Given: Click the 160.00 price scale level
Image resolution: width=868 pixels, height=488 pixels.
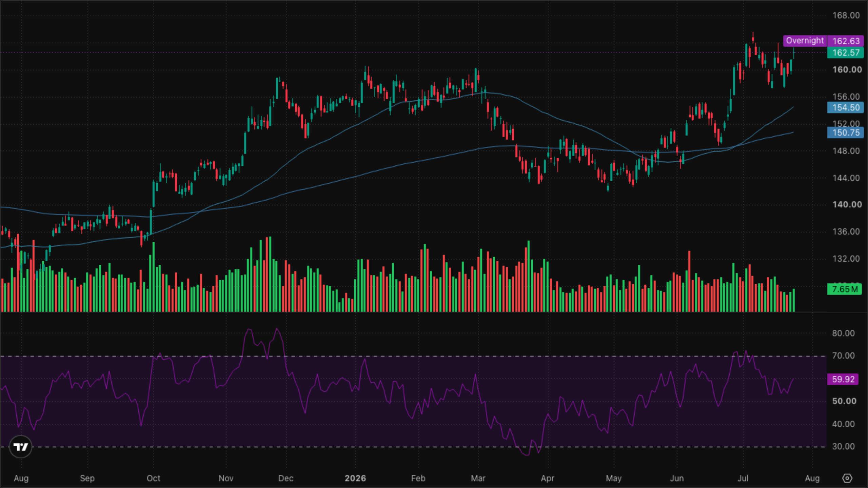Looking at the screenshot, I should (847, 69).
